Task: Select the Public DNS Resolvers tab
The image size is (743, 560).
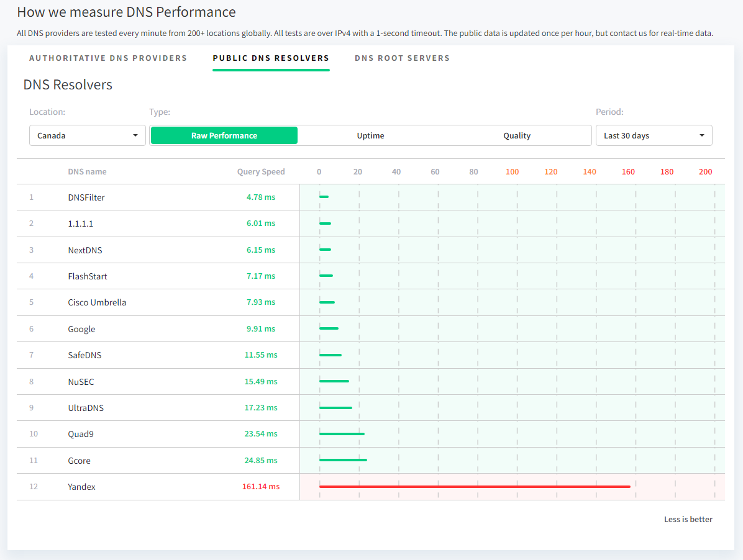Action: click(x=271, y=58)
